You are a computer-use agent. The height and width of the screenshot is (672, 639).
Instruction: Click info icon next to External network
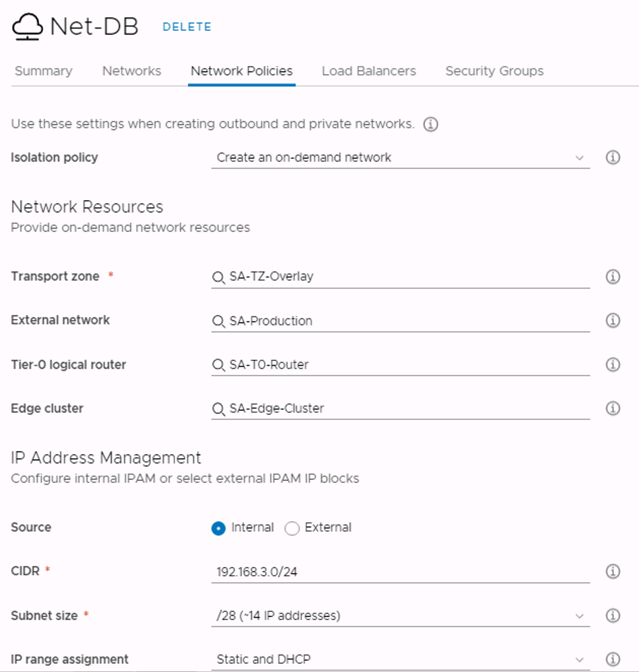613,320
